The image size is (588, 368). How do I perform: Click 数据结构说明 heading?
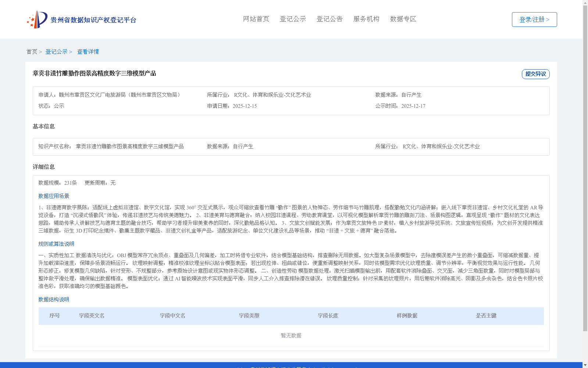pos(54,300)
